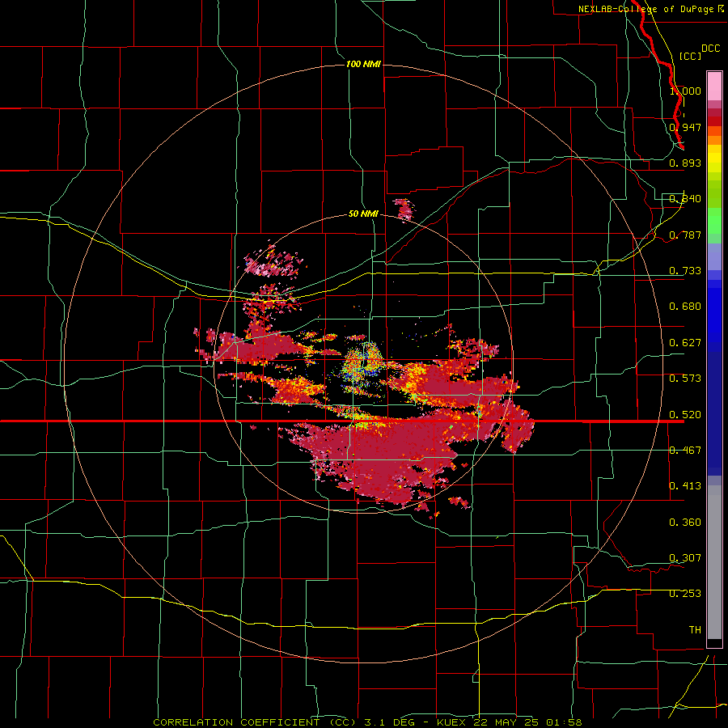Image resolution: width=728 pixels, height=728 pixels.
Task: Click the 0.893 scale value
Action: click(685, 163)
